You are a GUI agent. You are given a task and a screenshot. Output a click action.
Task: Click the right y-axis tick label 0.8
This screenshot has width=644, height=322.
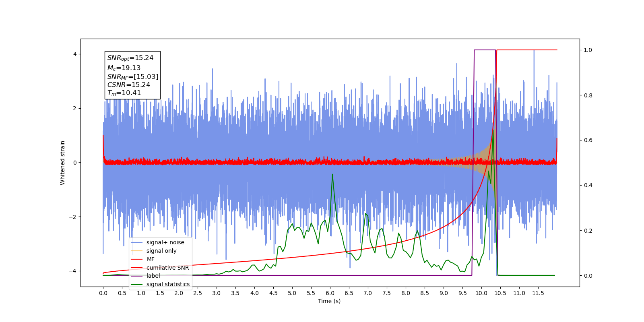[x=588, y=95]
